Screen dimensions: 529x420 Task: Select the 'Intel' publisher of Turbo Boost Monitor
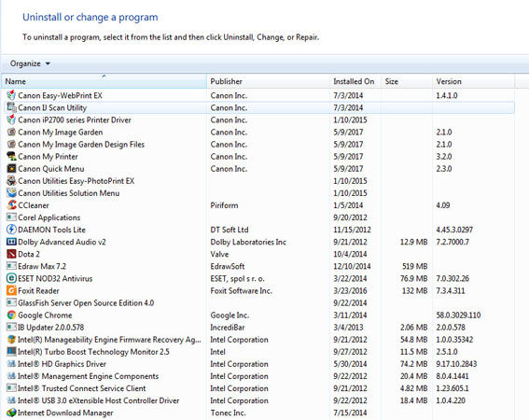point(217,352)
